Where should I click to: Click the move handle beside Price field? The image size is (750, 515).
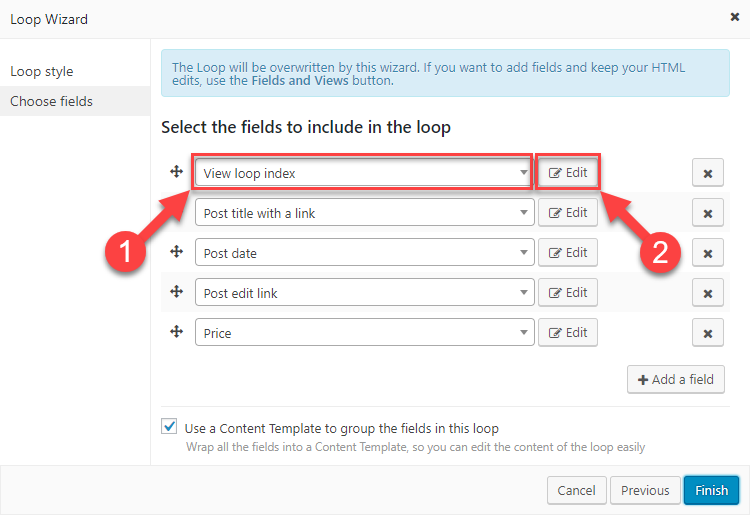click(176, 332)
